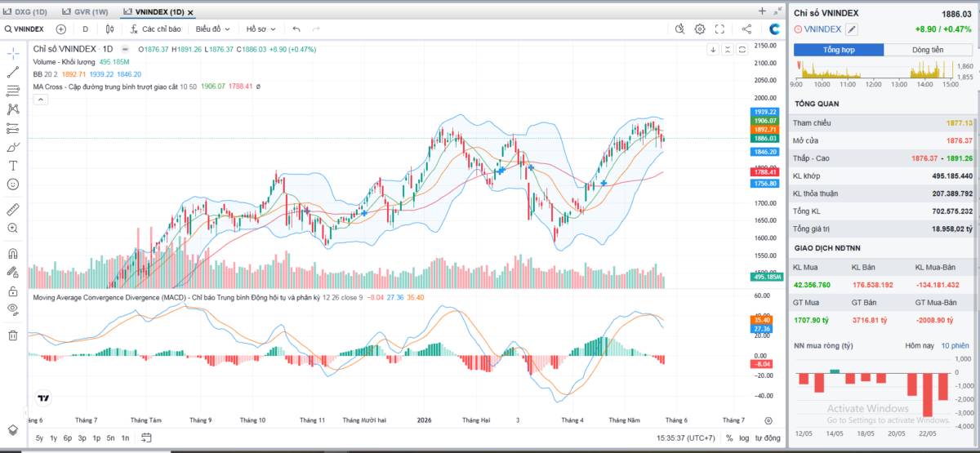
Task: Open Các chỉ báo indicators
Action: pyautogui.click(x=155, y=29)
